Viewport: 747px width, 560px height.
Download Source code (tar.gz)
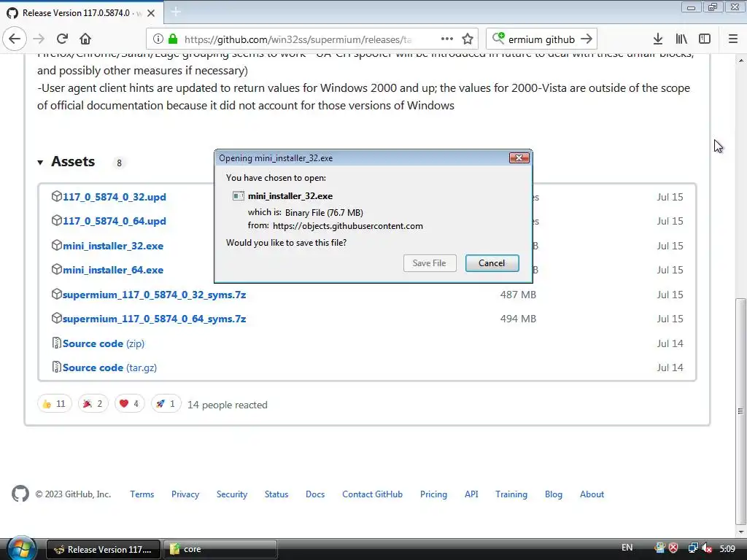pyautogui.click(x=109, y=367)
